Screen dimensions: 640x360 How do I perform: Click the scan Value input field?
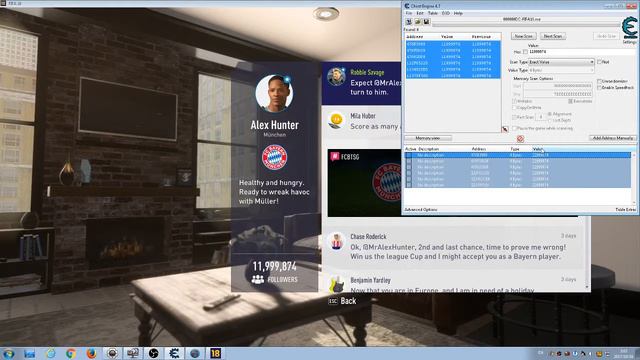coord(582,52)
